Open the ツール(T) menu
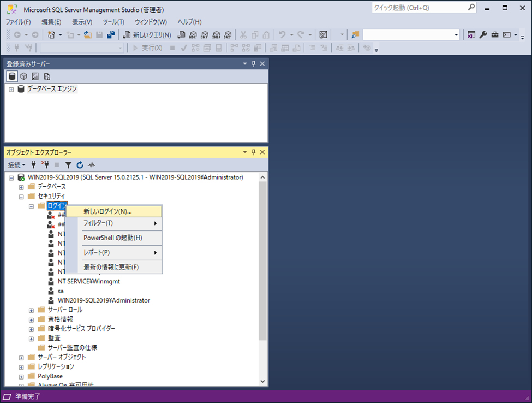Image resolution: width=532 pixels, height=403 pixels. (113, 22)
